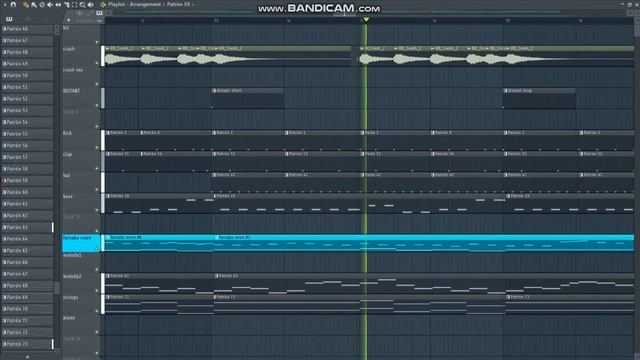
Task: Select the Slice tool
Action: click(67, 4)
